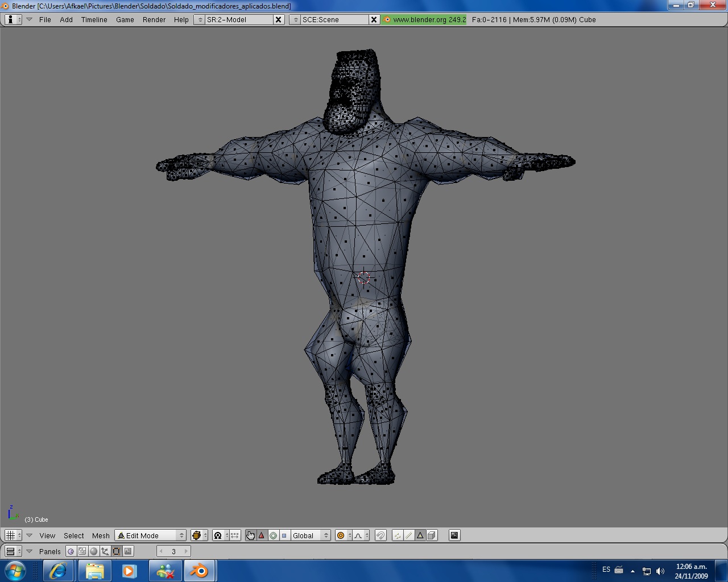Switch to vertex select mode
728x582 pixels.
[x=398, y=535]
